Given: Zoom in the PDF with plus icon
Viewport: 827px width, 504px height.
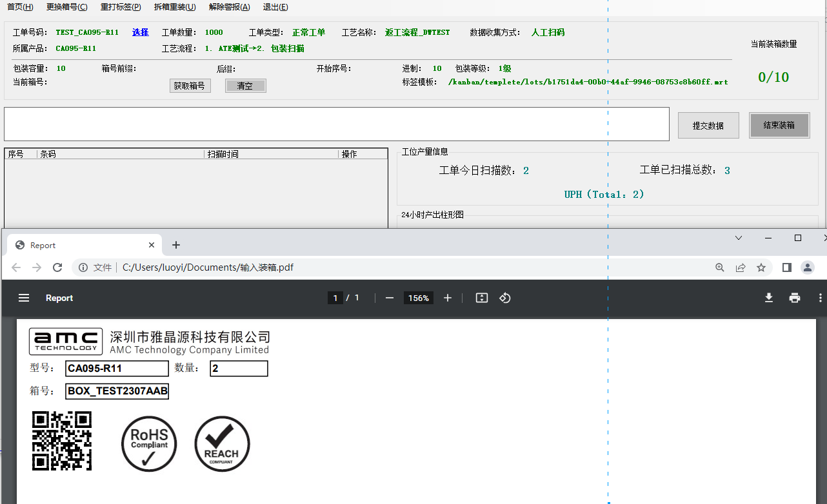Looking at the screenshot, I should point(448,298).
